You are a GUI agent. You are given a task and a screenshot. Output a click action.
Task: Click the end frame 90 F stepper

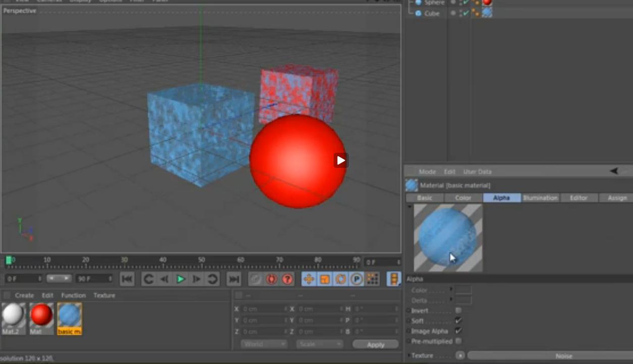pyautogui.click(x=110, y=279)
